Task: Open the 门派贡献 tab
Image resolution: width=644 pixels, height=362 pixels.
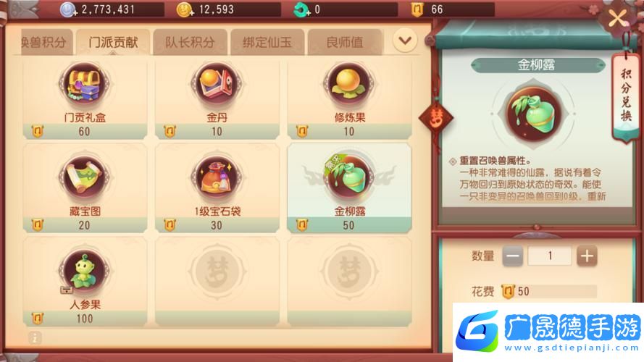Action: point(113,42)
